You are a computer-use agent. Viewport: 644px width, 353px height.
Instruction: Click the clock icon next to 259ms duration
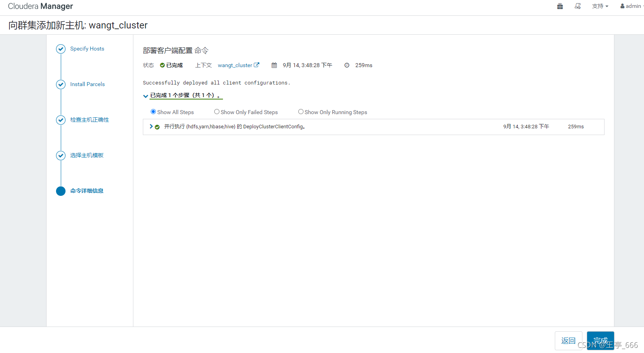coord(347,66)
